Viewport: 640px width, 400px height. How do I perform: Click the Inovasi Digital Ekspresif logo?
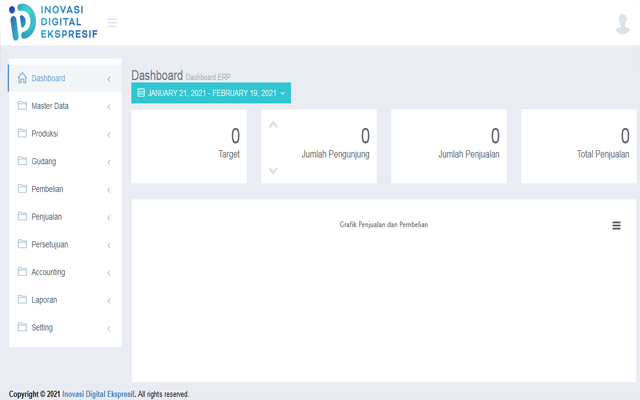click(52, 22)
